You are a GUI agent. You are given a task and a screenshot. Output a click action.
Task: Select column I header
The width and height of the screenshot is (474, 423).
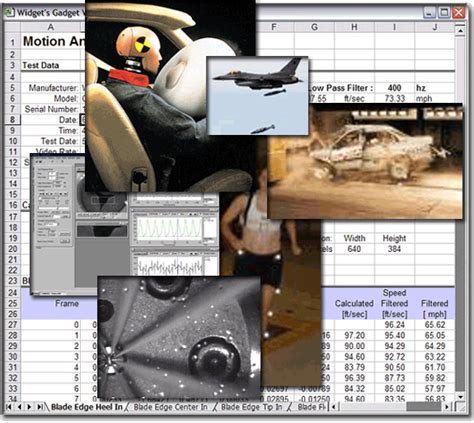395,27
